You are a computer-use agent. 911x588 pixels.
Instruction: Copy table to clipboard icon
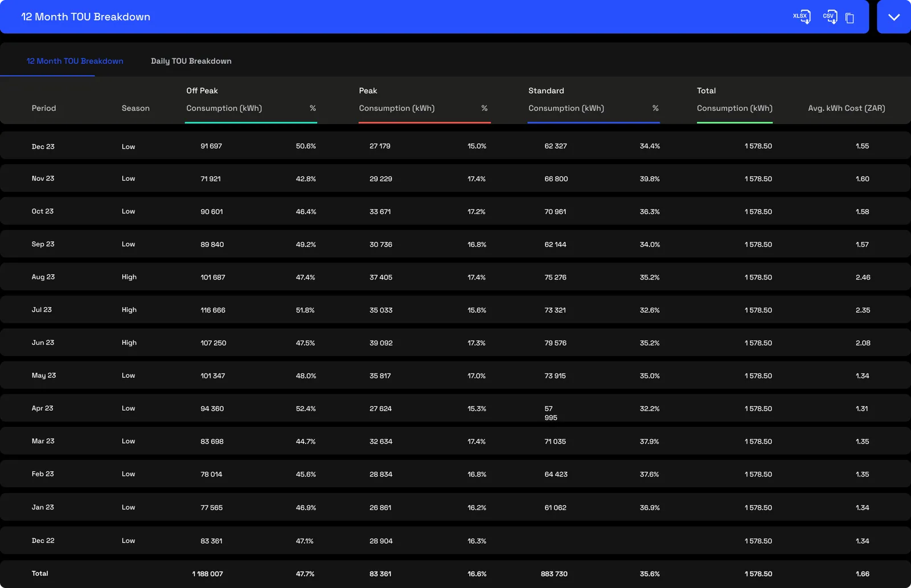click(850, 18)
